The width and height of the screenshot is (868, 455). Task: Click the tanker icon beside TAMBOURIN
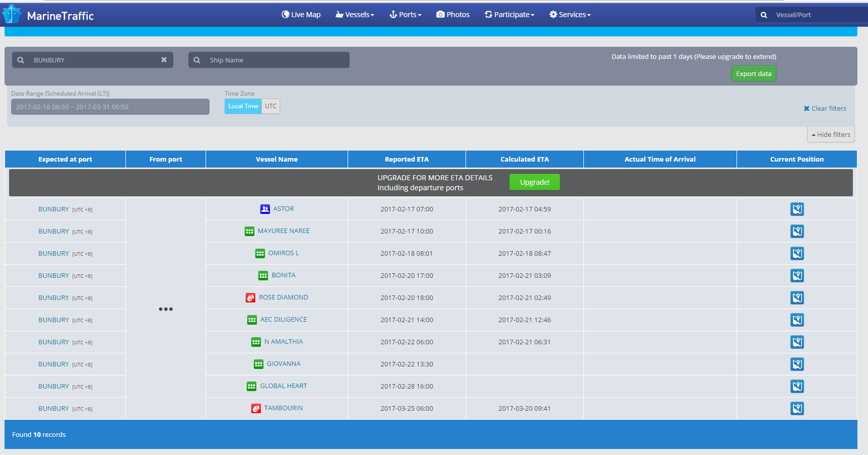point(256,408)
